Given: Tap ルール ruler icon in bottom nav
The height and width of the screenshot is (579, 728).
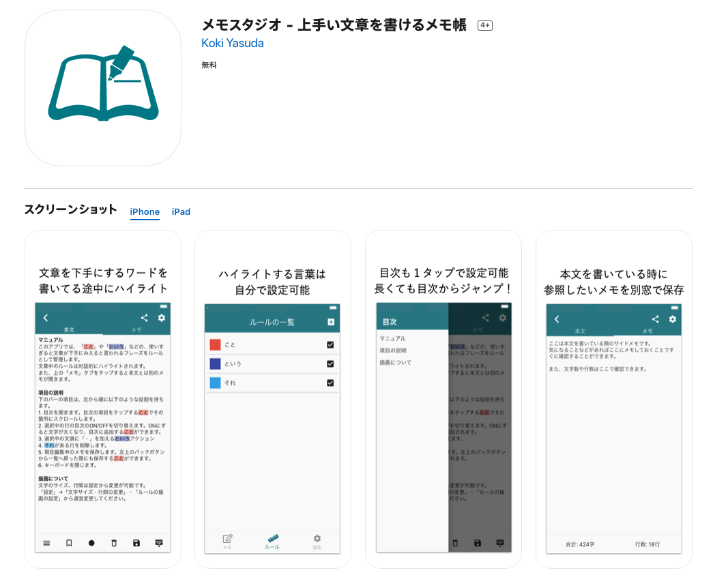Looking at the screenshot, I should pyautogui.click(x=272, y=541).
